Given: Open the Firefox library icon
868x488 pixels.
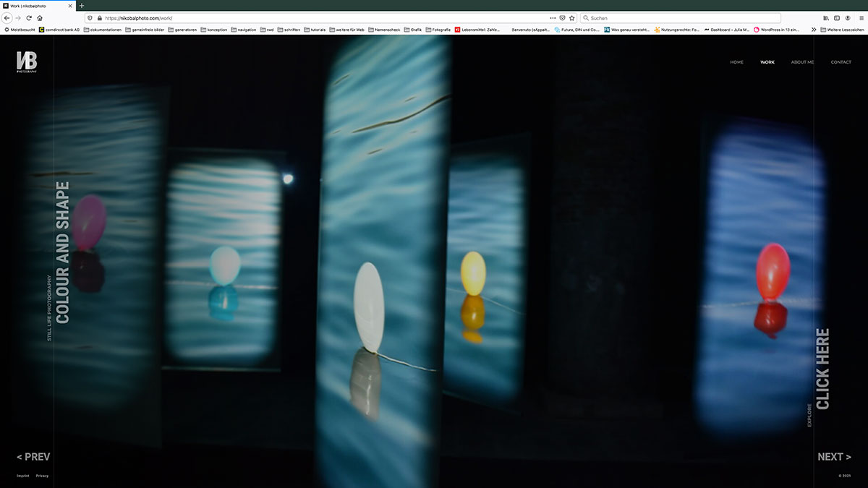Looking at the screenshot, I should pyautogui.click(x=826, y=17).
